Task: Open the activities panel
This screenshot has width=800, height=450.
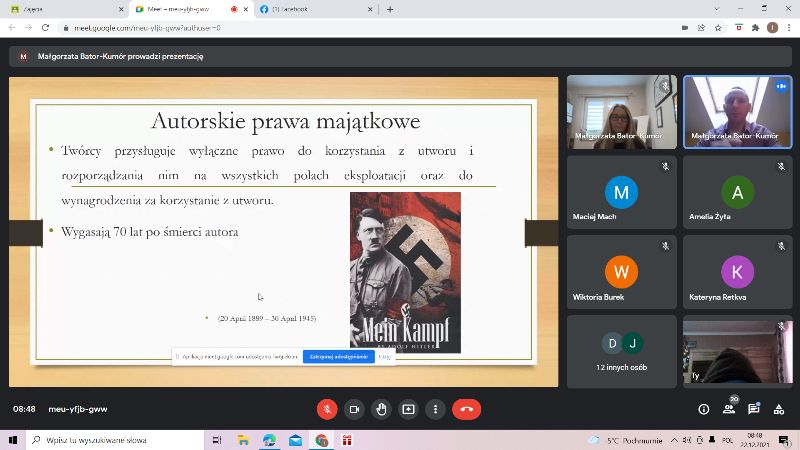Action: (779, 409)
